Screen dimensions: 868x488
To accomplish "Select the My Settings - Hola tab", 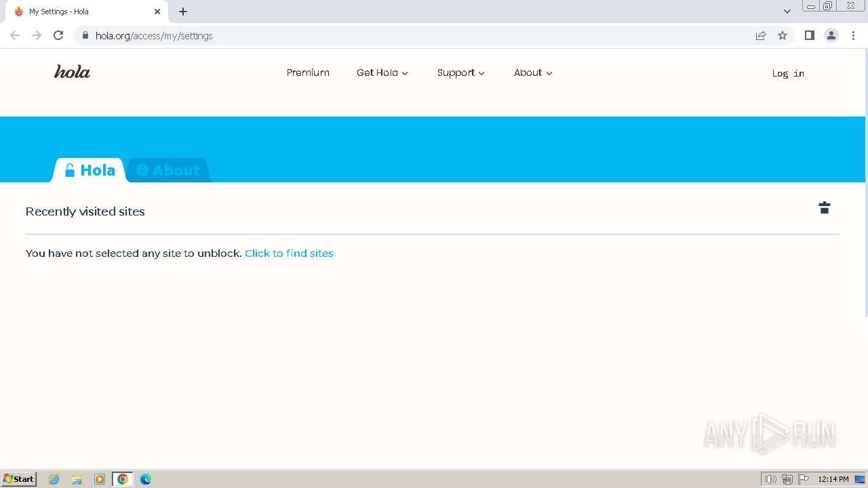I will 86,12.
